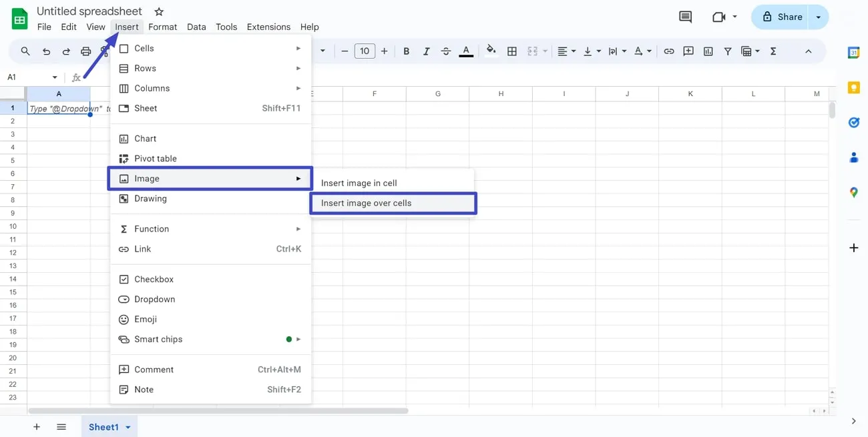Choose Emoji from Insert menu
The image size is (868, 437).
[210, 320]
